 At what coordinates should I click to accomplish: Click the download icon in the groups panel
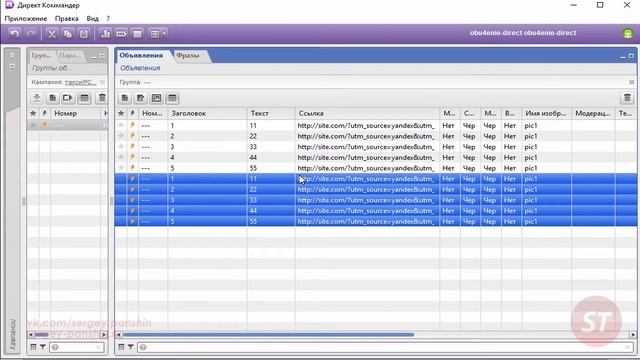click(37, 98)
